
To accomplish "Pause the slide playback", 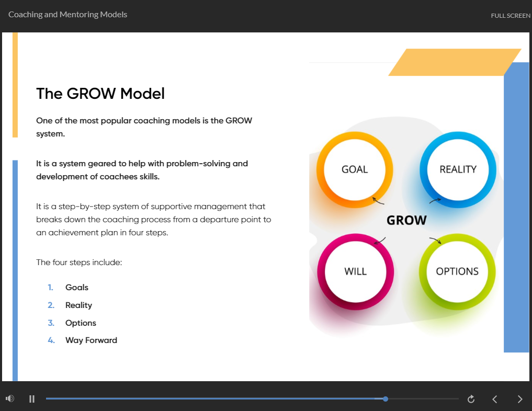I will (32, 399).
